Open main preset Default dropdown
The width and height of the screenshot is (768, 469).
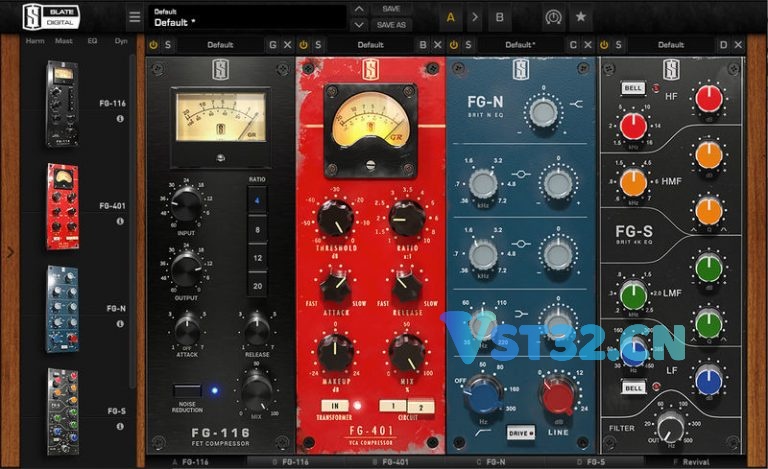coord(247,17)
